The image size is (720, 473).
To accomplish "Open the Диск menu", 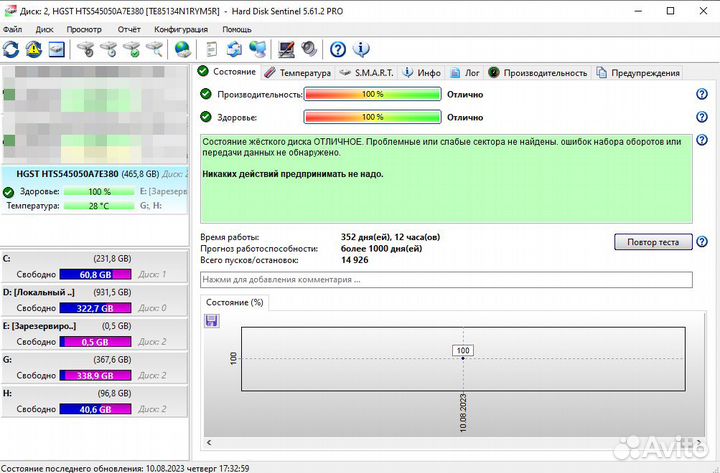I will pyautogui.click(x=45, y=29).
